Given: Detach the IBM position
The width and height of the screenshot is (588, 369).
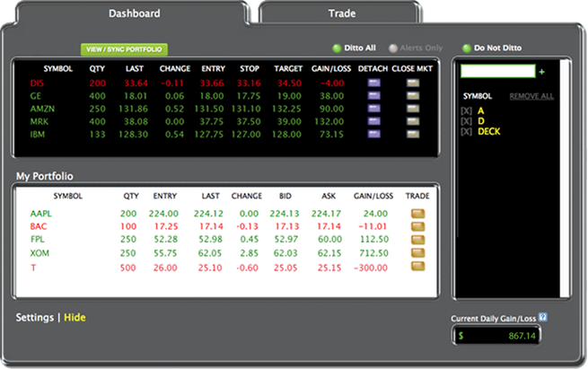Looking at the screenshot, I should click(373, 134).
